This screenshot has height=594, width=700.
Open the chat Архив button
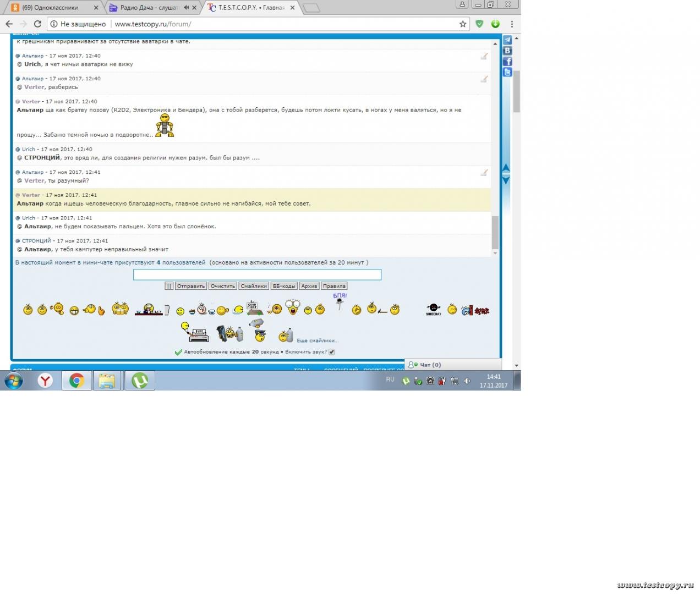coord(309,286)
